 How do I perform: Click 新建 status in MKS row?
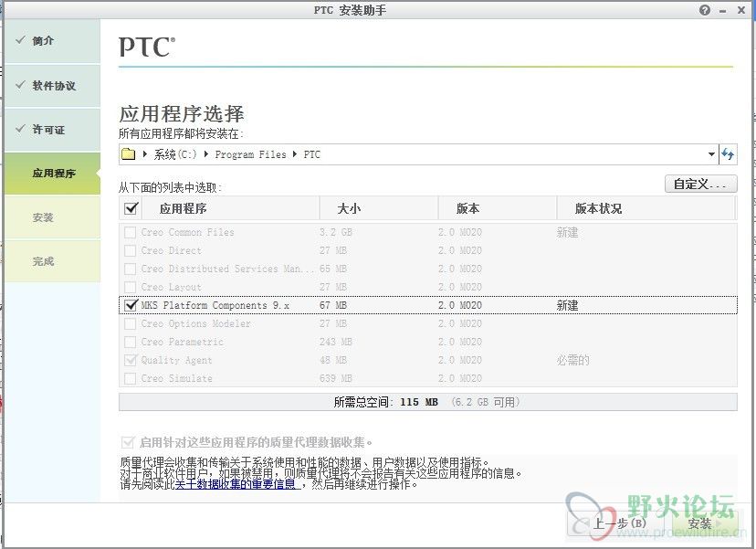(568, 305)
